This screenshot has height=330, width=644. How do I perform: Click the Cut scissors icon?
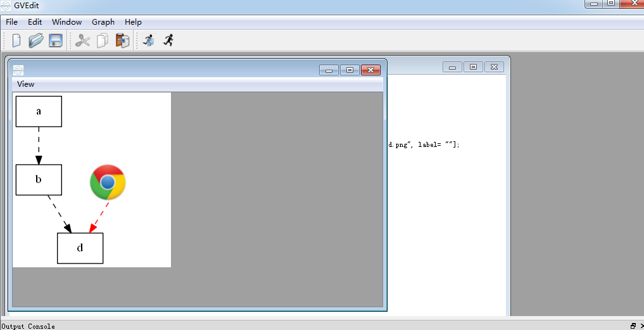click(82, 41)
